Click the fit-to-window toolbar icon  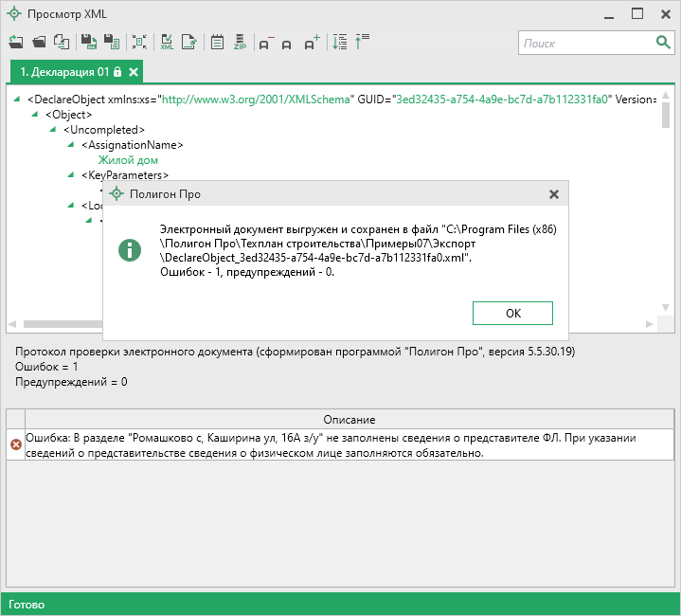pyautogui.click(x=139, y=43)
